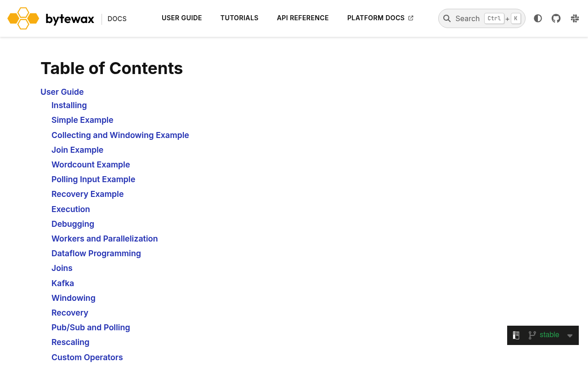Go to Recovery Example link
Image resolution: width=588 pixels, height=368 pixels.
[87, 194]
